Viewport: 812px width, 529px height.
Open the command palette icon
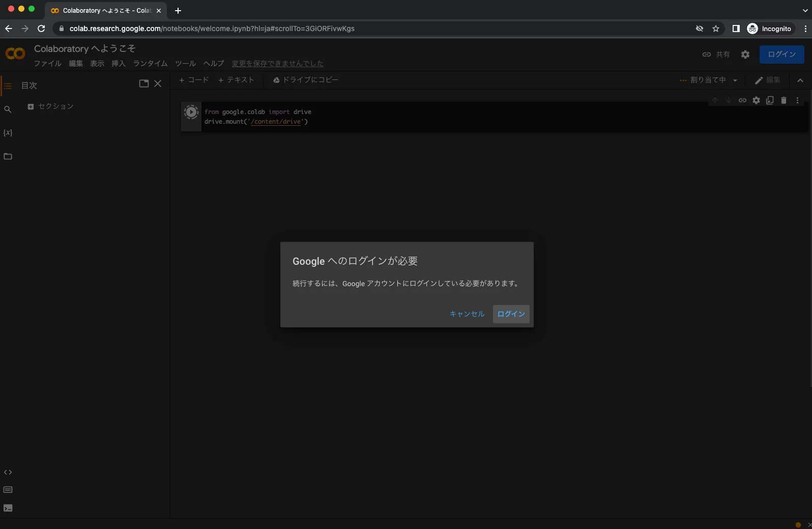[x=8, y=490]
